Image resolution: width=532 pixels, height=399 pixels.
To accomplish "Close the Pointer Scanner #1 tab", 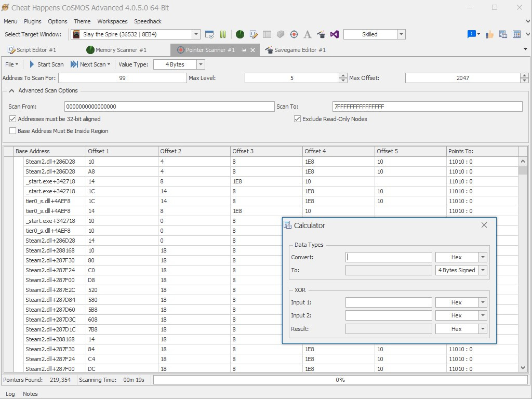I will 252,50.
